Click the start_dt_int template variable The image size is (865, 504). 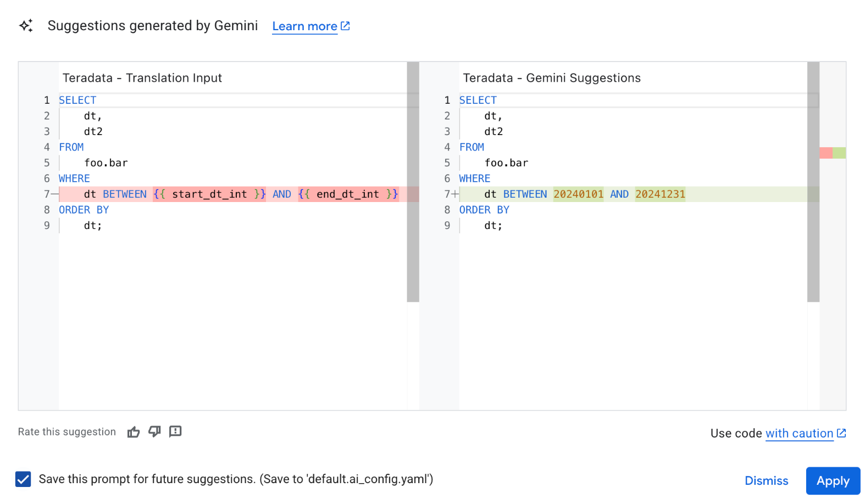coord(209,194)
